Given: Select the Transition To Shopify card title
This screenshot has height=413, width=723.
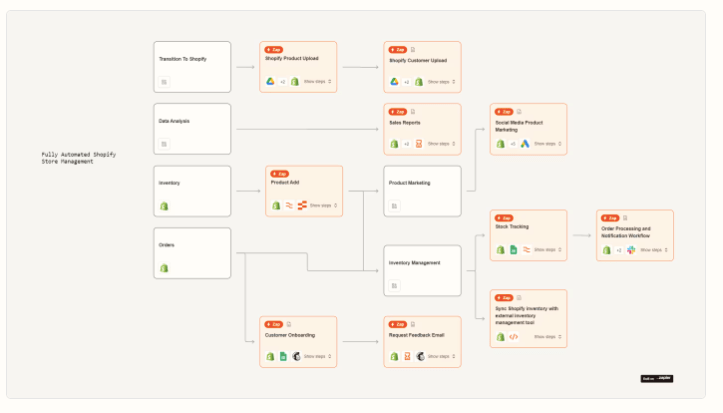Looking at the screenshot, I should [x=183, y=59].
